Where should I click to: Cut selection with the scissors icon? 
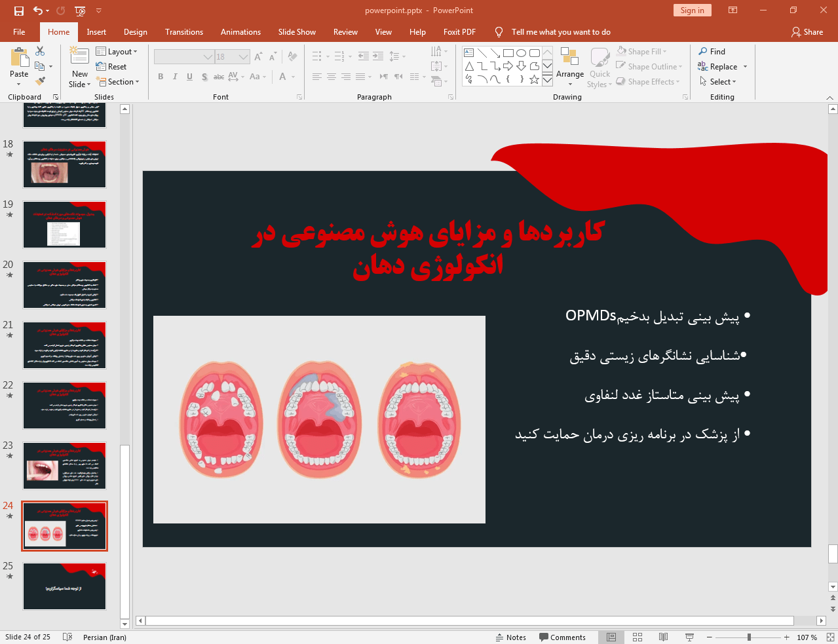tap(40, 51)
